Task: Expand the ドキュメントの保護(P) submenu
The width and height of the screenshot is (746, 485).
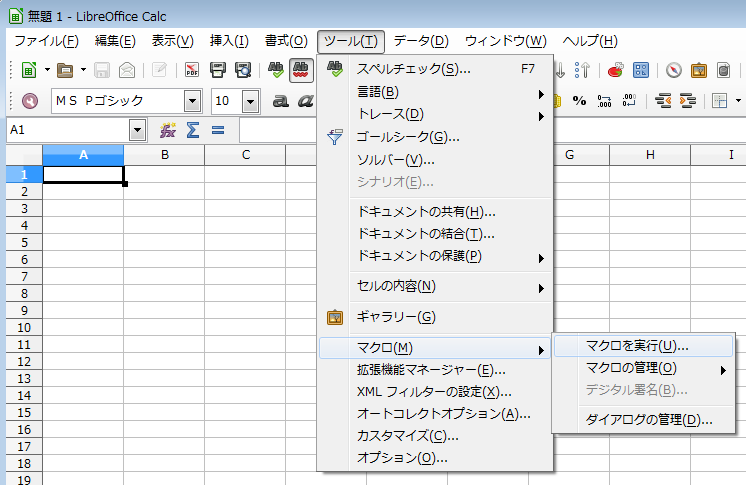Action: [435, 256]
